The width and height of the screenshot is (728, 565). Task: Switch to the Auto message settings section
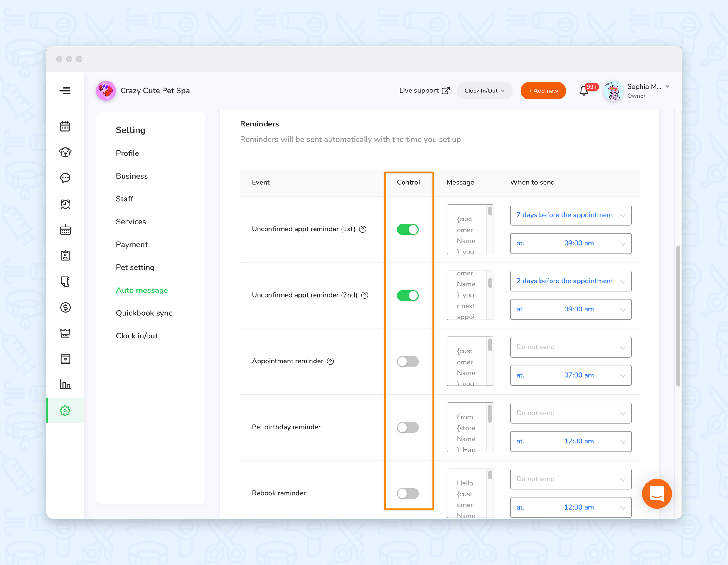click(142, 290)
